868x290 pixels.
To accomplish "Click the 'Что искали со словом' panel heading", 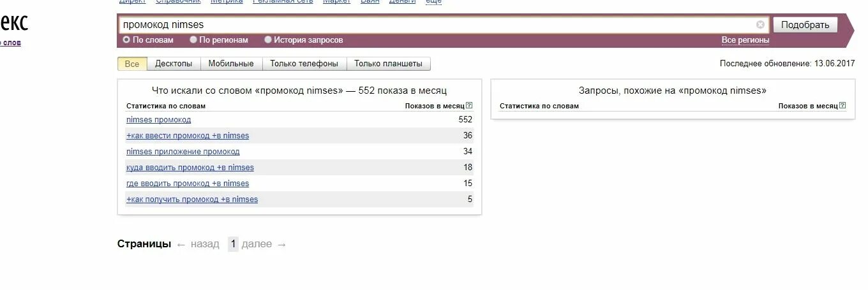I will (x=299, y=91).
